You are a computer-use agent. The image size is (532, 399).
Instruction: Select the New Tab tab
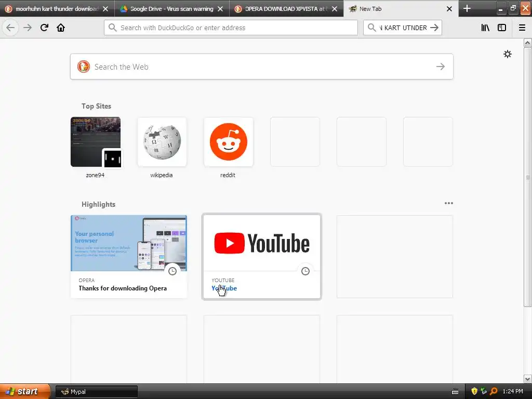(401, 9)
